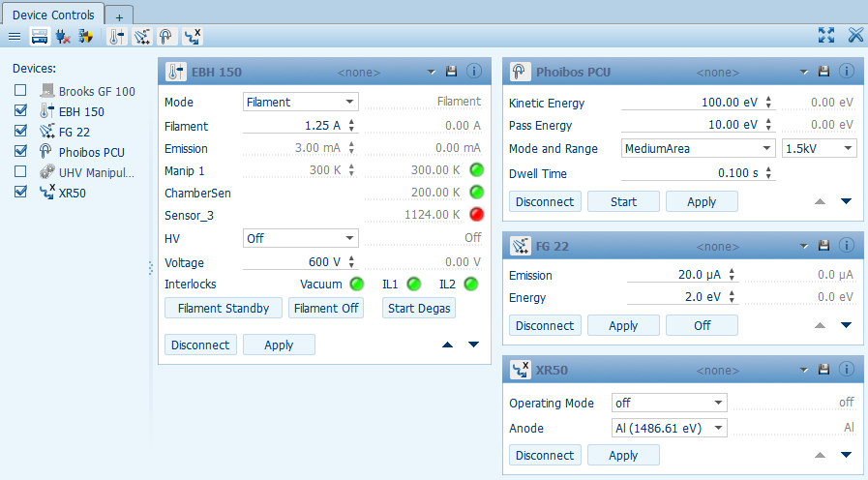Toggle the EBH 150 thermometer toolbar icon
Screen dimensions: 868x480
tap(116, 36)
